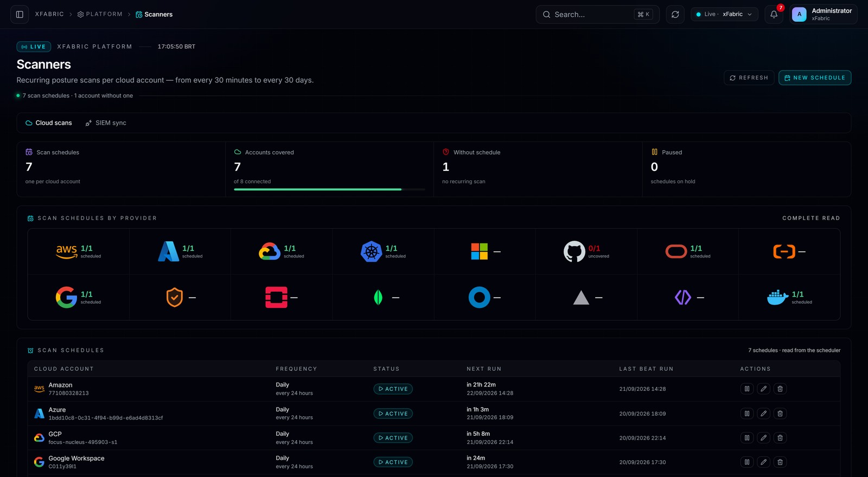Toggle the sidebar panel icon

coord(20,15)
